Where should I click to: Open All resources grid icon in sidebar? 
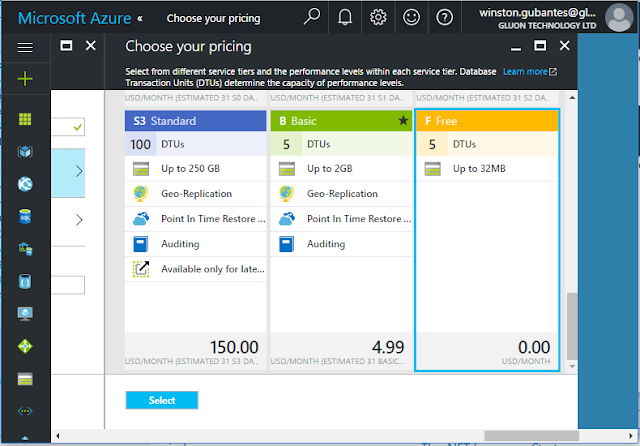pyautogui.click(x=25, y=119)
